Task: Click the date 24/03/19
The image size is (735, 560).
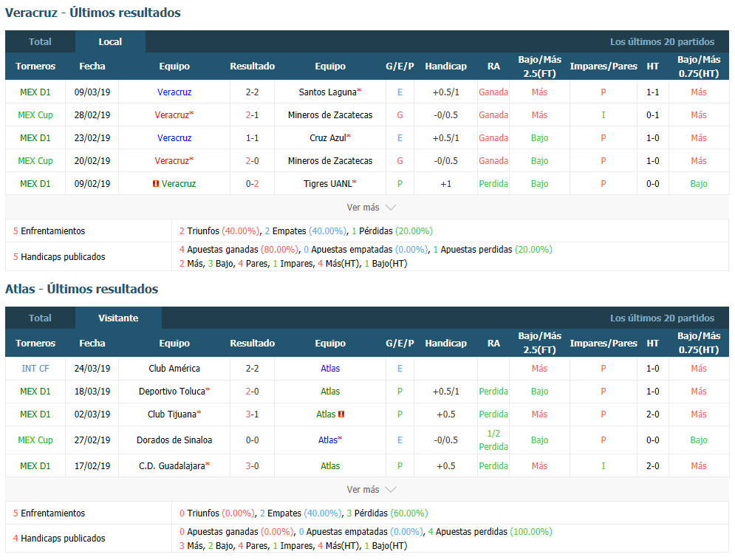Action: pyautogui.click(x=92, y=369)
